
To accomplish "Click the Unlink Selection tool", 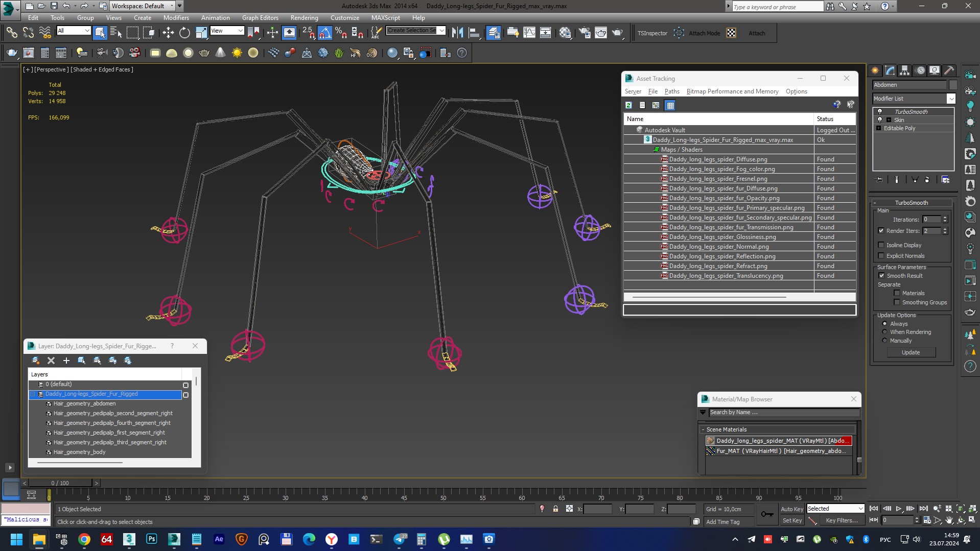I will [28, 33].
